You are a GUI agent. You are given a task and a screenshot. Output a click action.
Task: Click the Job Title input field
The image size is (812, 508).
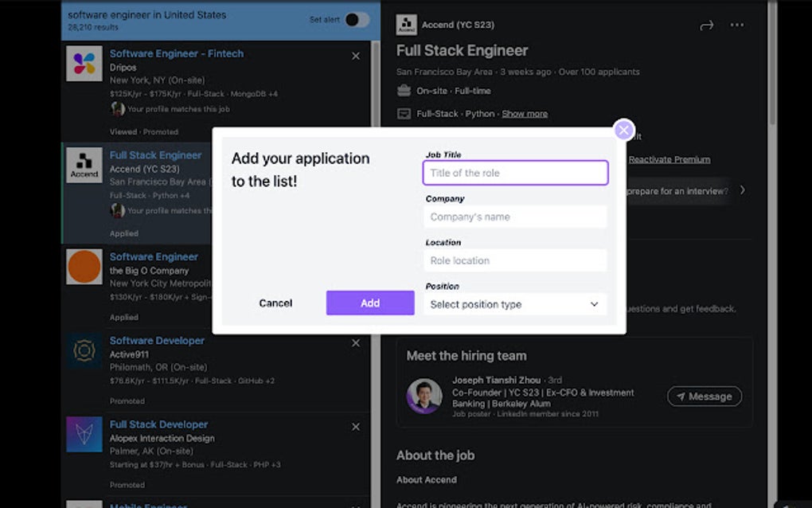click(x=514, y=173)
